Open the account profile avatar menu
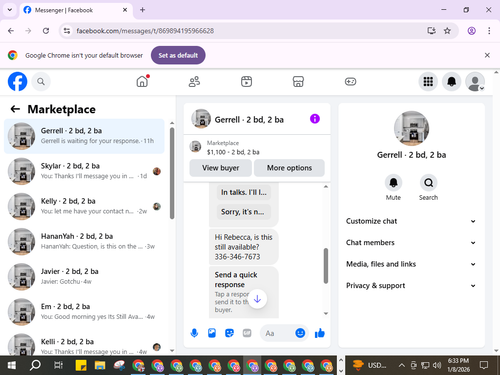The image size is (500, 375). coord(475,82)
